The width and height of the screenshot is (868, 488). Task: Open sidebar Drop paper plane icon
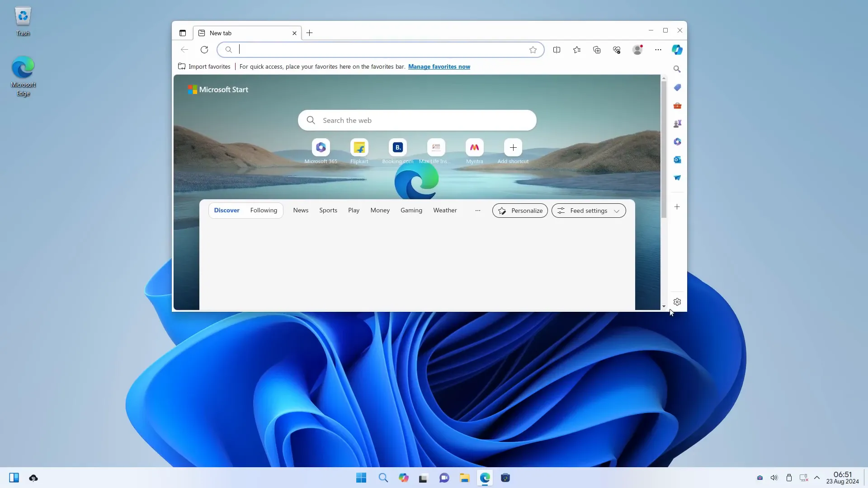pyautogui.click(x=677, y=178)
